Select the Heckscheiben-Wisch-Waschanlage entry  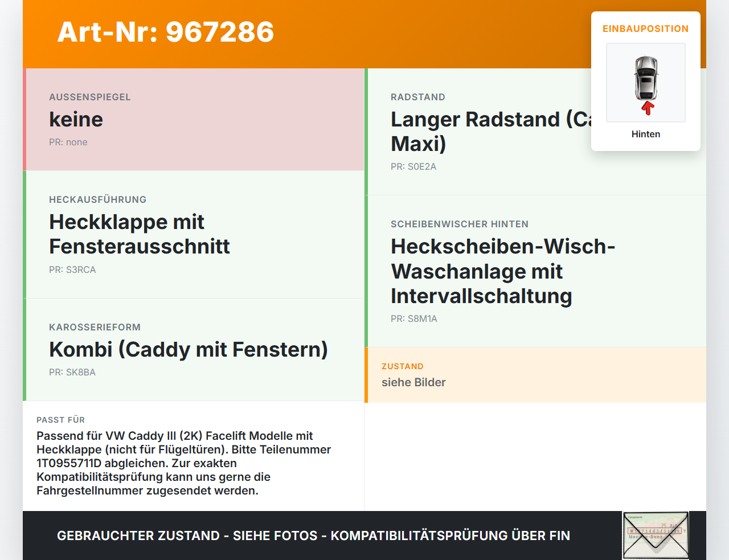tap(503, 271)
